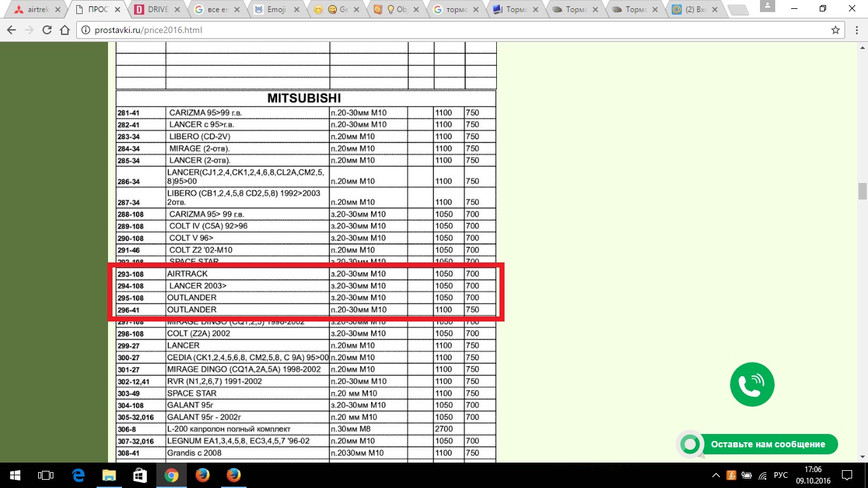Open the Chrome profile user icon
This screenshot has height=488, width=868.
coord(768,7)
